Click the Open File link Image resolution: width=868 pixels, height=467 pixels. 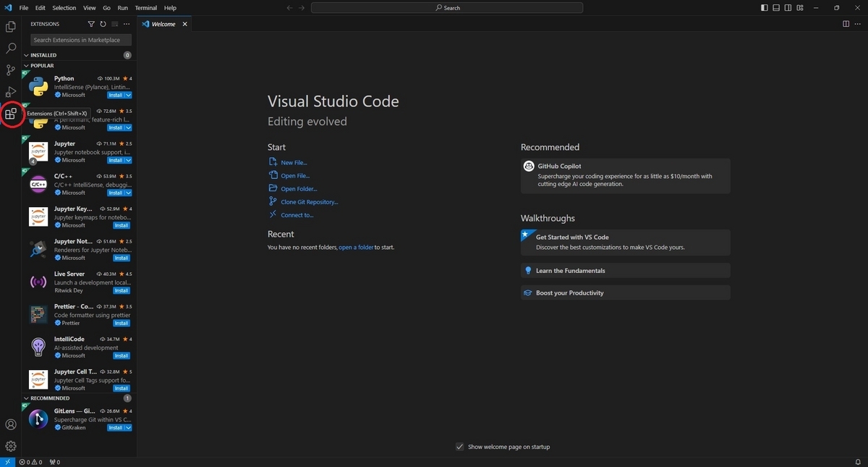(295, 176)
